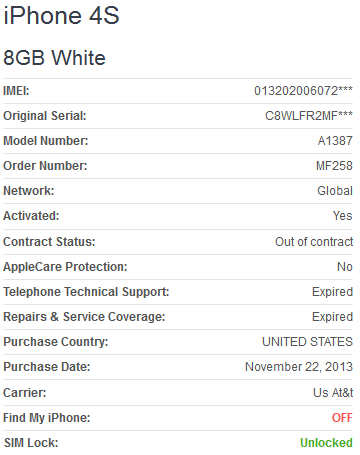This screenshot has height=455, width=360.
Task: Click the Purchase Country label
Action: tap(56, 342)
